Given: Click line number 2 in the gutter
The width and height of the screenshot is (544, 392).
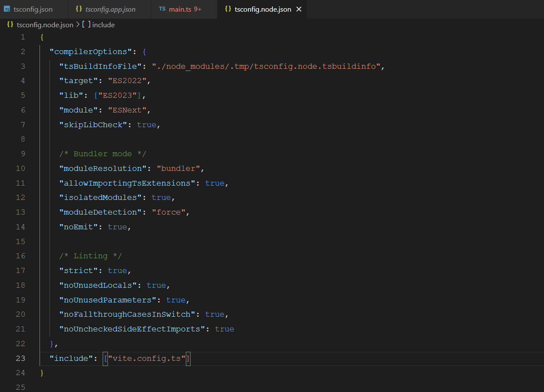Looking at the screenshot, I should point(23,51).
